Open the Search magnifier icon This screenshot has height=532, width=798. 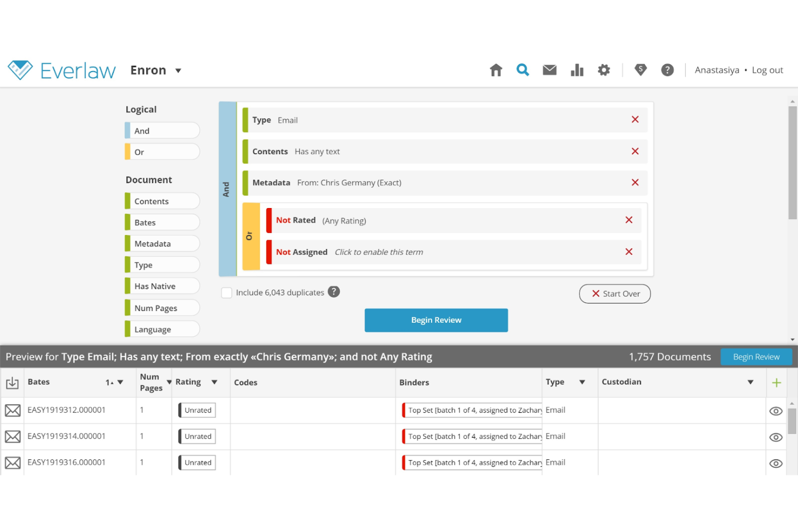tap(522, 70)
